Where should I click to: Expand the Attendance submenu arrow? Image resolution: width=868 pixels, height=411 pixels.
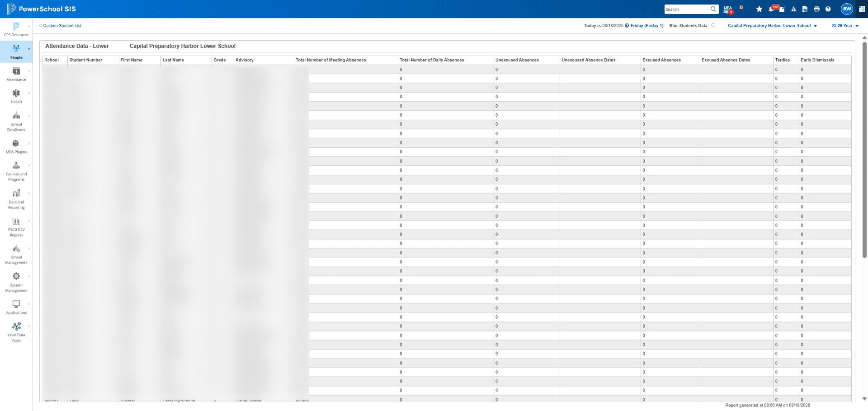pyautogui.click(x=29, y=71)
